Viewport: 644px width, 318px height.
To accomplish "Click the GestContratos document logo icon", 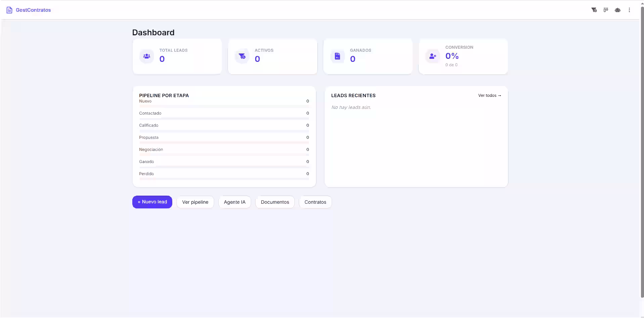I will pyautogui.click(x=9, y=10).
